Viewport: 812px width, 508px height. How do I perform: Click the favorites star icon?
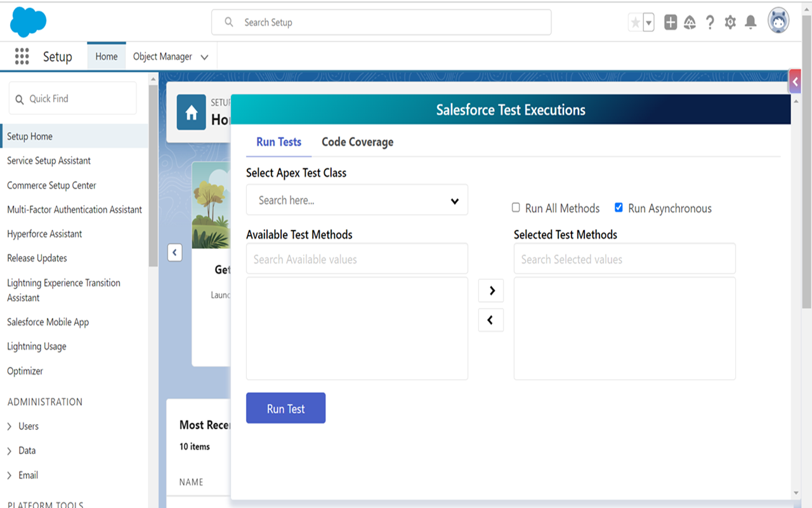pyautogui.click(x=635, y=23)
